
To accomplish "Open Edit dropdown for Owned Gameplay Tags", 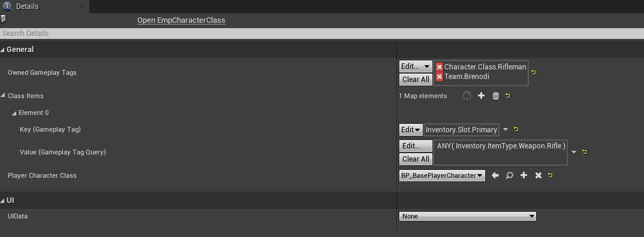I will point(416,66).
